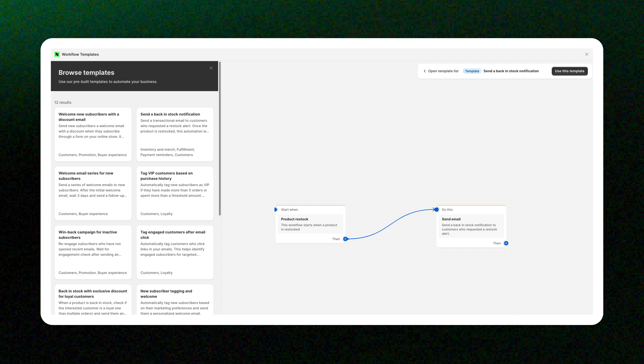Close the Workflow Templates dialog
The image size is (644, 364).
point(586,54)
